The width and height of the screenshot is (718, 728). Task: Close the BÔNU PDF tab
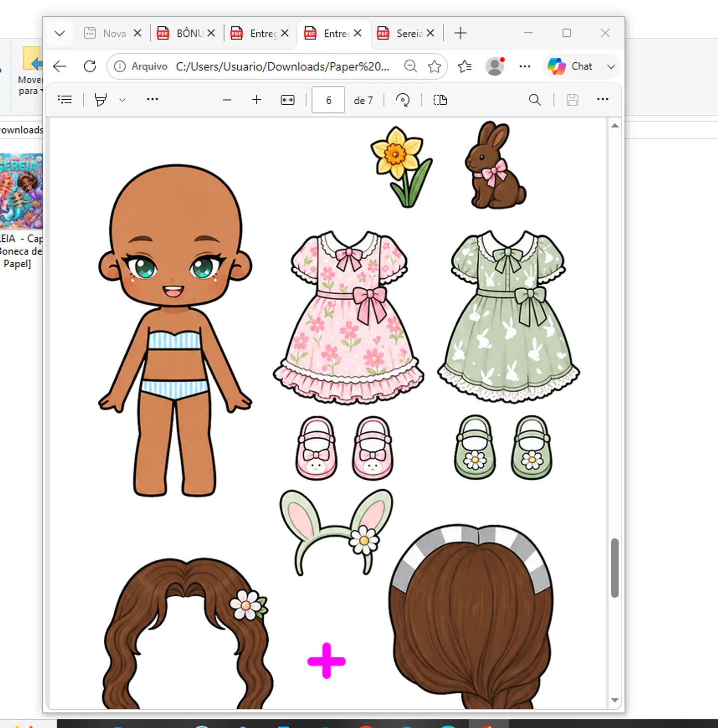tap(211, 33)
